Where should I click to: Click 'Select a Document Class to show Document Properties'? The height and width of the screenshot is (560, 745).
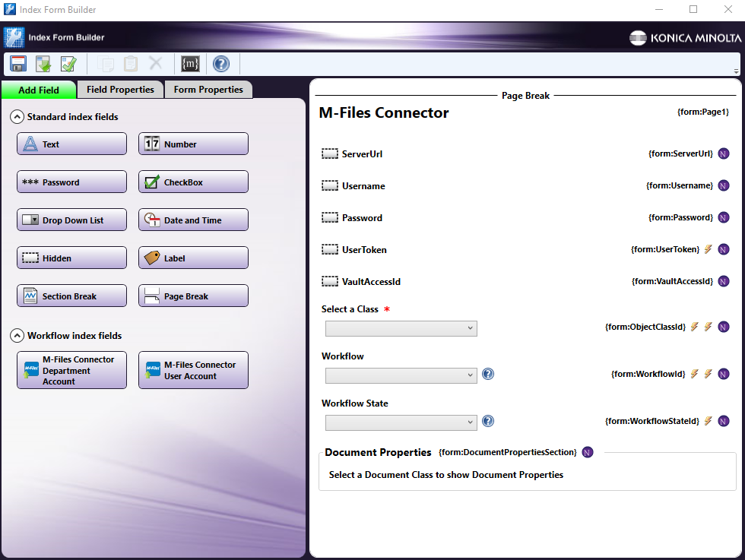(x=446, y=474)
